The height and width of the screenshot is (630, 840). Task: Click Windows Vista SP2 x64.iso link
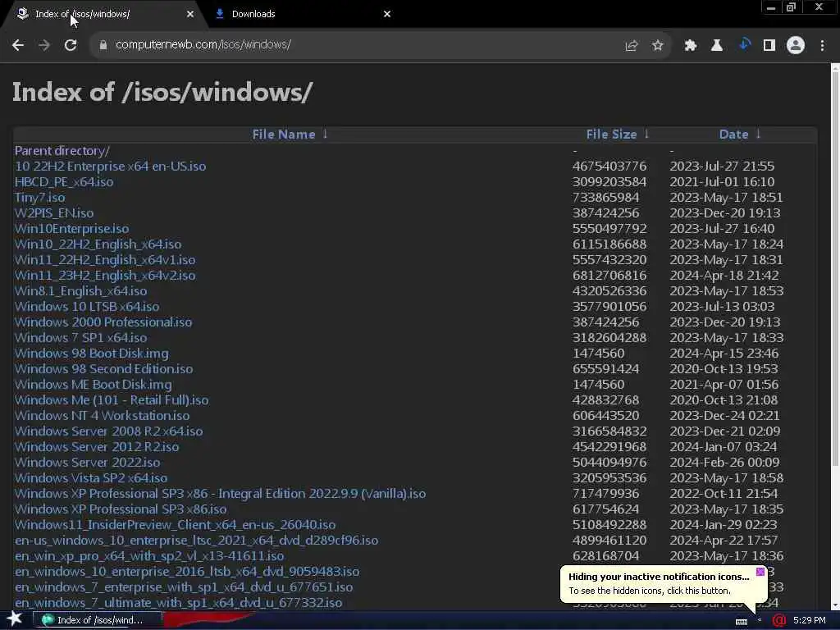pyautogui.click(x=90, y=477)
